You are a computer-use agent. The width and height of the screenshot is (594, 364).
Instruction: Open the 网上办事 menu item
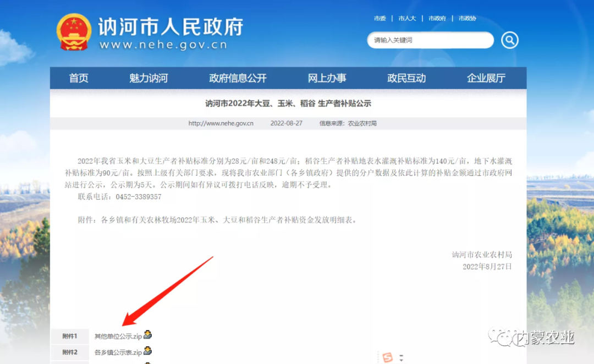[x=327, y=78]
